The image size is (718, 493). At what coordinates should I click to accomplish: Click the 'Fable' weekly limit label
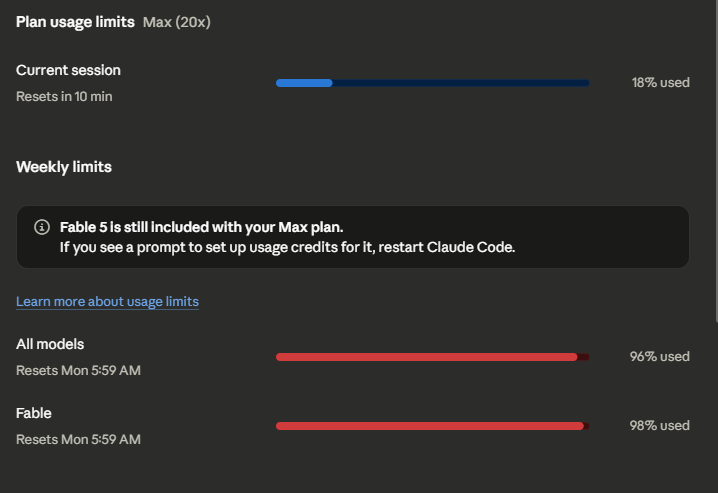coord(33,413)
